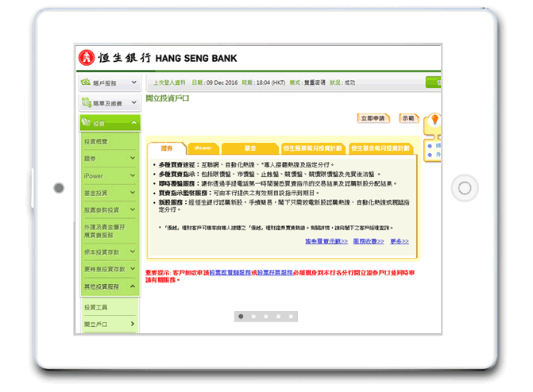Click the 立即申請 button
533x392 pixels.
[x=373, y=118]
